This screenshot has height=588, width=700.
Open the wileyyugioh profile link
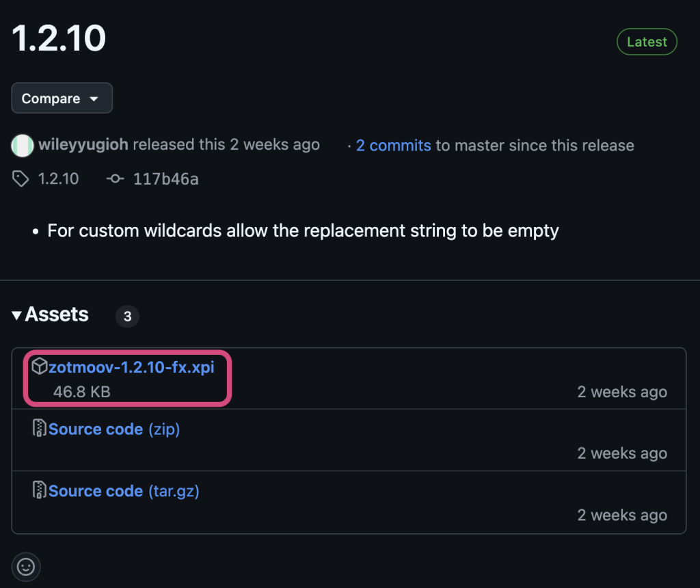point(83,145)
